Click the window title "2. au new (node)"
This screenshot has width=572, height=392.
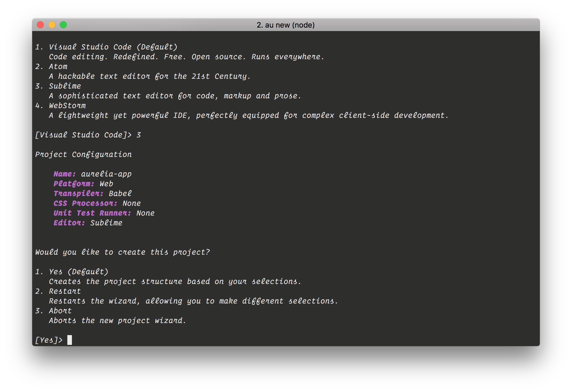coord(285,25)
